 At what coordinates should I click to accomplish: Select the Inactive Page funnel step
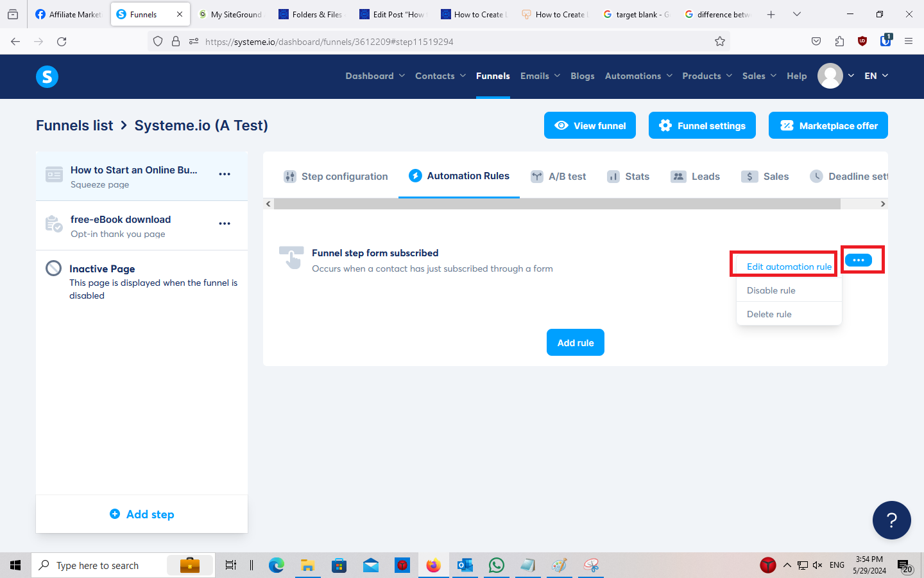tap(142, 281)
